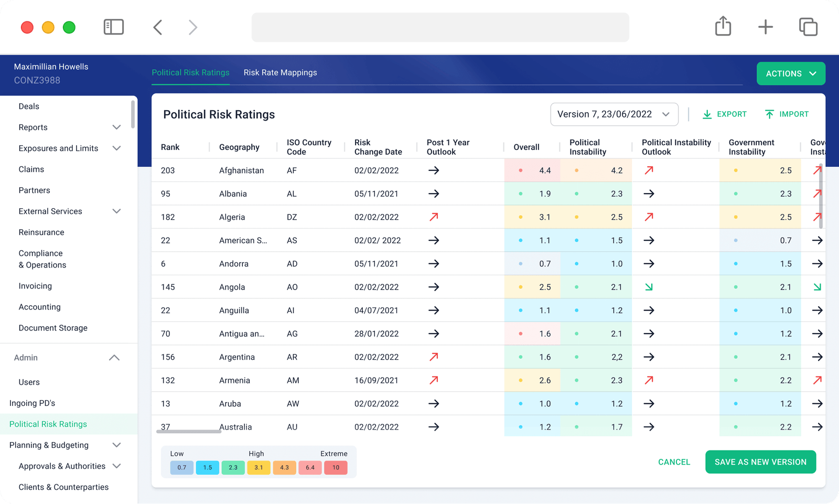Click the table's horizontal scrollbar thumb

[189, 432]
